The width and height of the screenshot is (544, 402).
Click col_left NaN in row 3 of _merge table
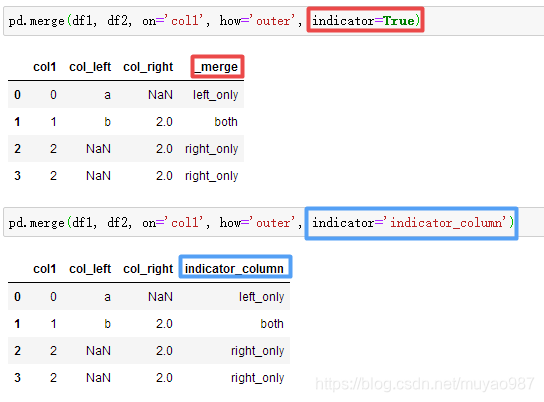pos(99,176)
